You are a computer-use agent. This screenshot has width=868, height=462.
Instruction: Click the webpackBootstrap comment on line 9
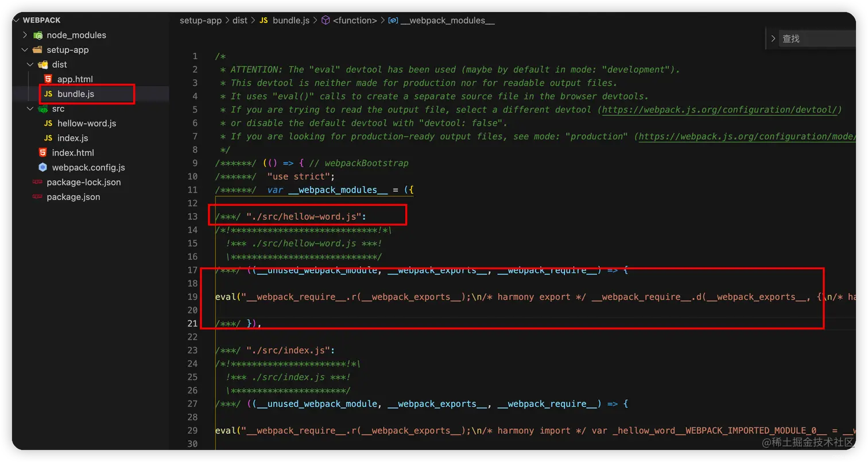[358, 163]
